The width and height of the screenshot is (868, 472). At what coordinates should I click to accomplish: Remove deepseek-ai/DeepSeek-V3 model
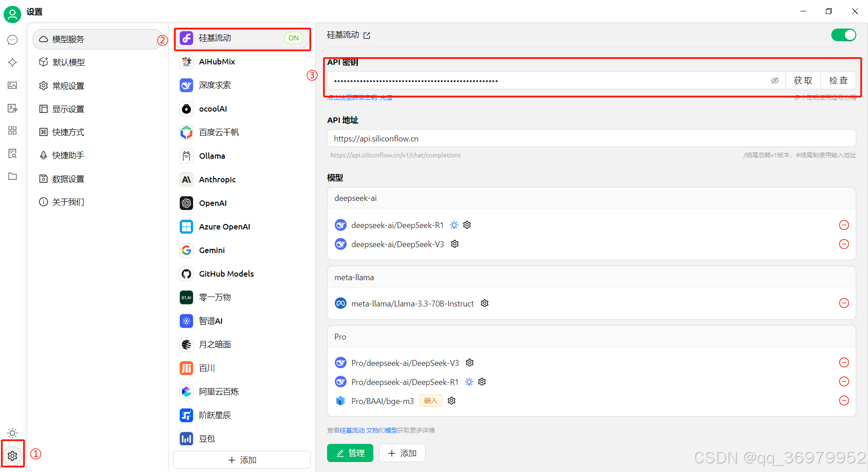coord(844,244)
